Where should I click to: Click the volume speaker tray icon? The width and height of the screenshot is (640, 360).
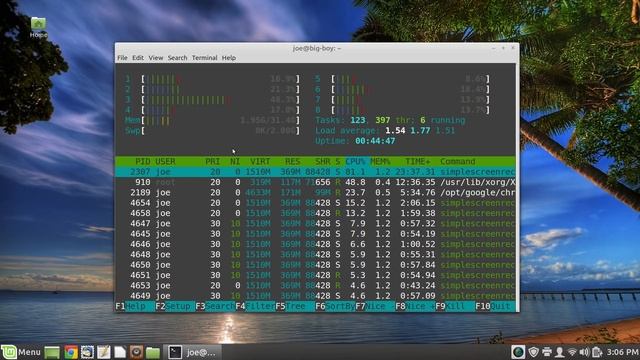pyautogui.click(x=584, y=352)
